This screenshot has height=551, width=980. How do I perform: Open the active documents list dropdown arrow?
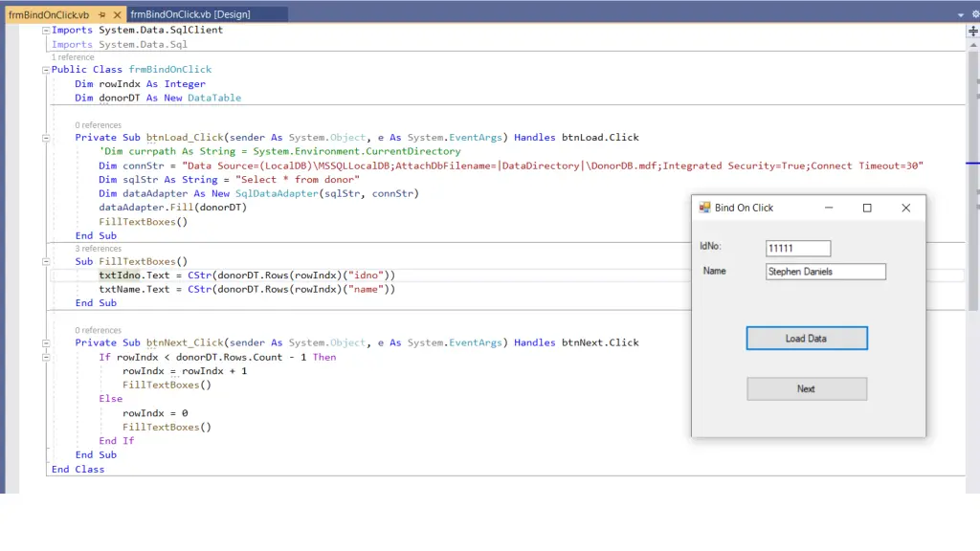tap(961, 14)
